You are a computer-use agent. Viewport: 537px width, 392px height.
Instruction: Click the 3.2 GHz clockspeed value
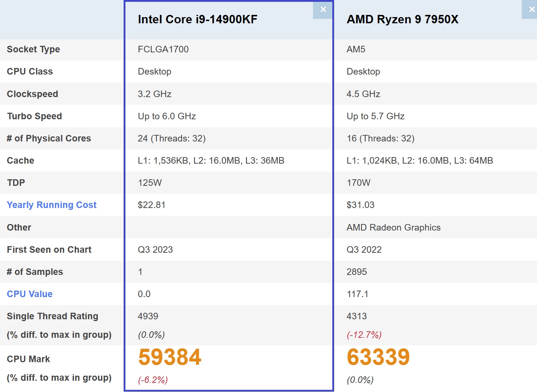click(155, 94)
